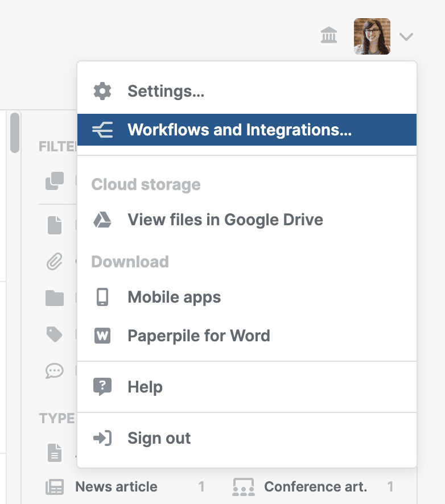
Task: Click the Sign out arrow icon
Action: 102,438
